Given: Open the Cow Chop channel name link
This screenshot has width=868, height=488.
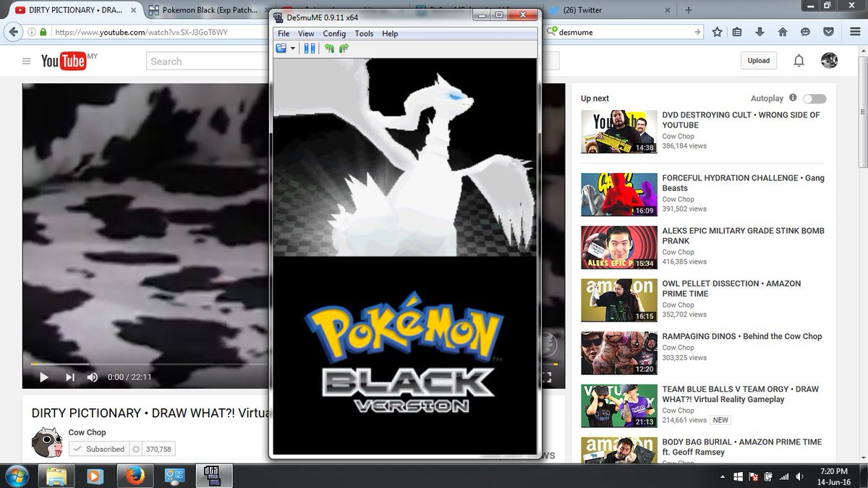Looking at the screenshot, I should click(x=87, y=432).
